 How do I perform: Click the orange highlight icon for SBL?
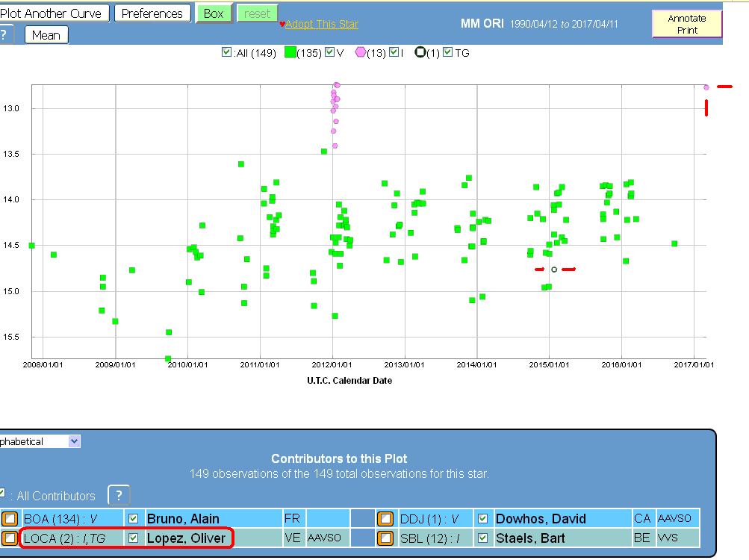(x=385, y=538)
